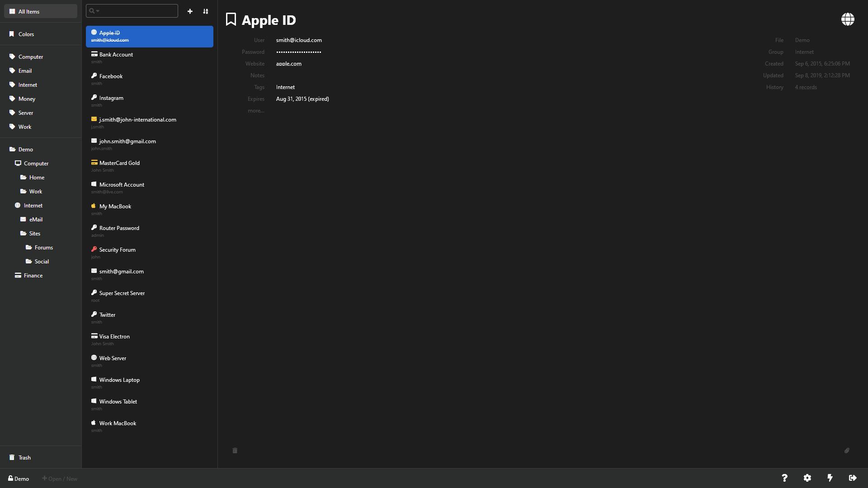The height and width of the screenshot is (488, 868).
Task: Click the add new entry plus icon
Action: (190, 11)
